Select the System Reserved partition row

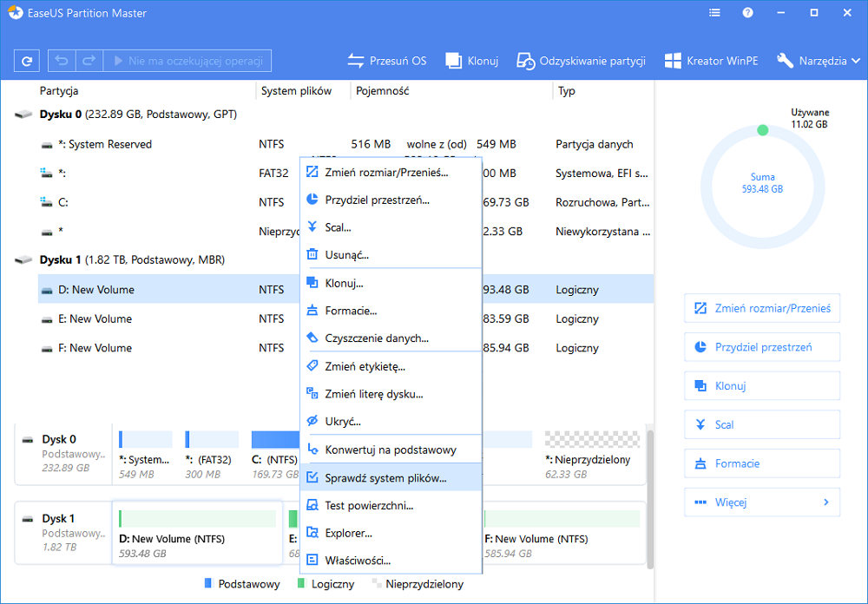345,145
